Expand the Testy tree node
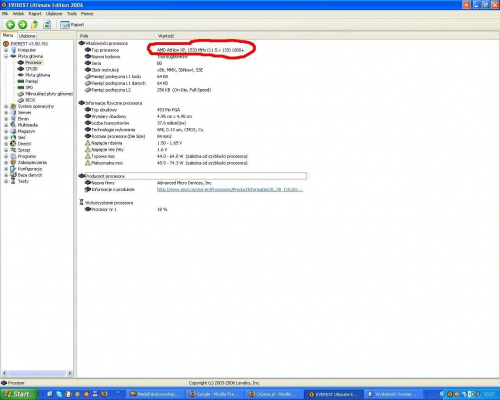 point(6,181)
